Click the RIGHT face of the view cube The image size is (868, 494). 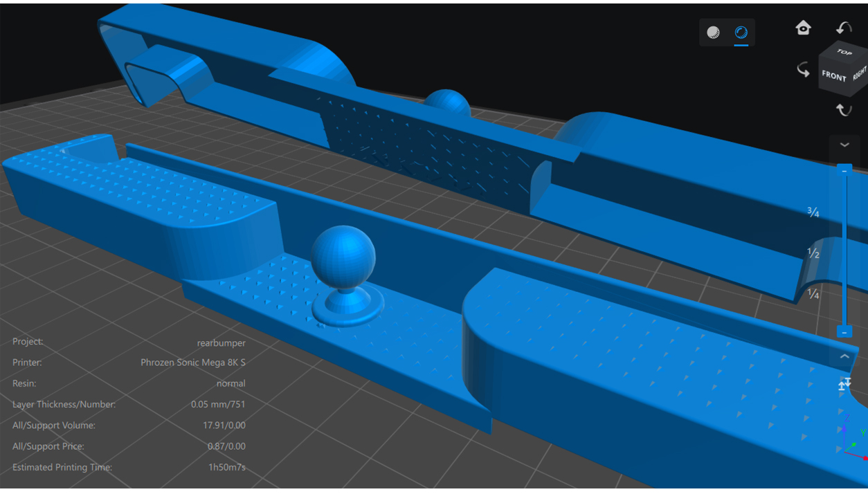860,73
